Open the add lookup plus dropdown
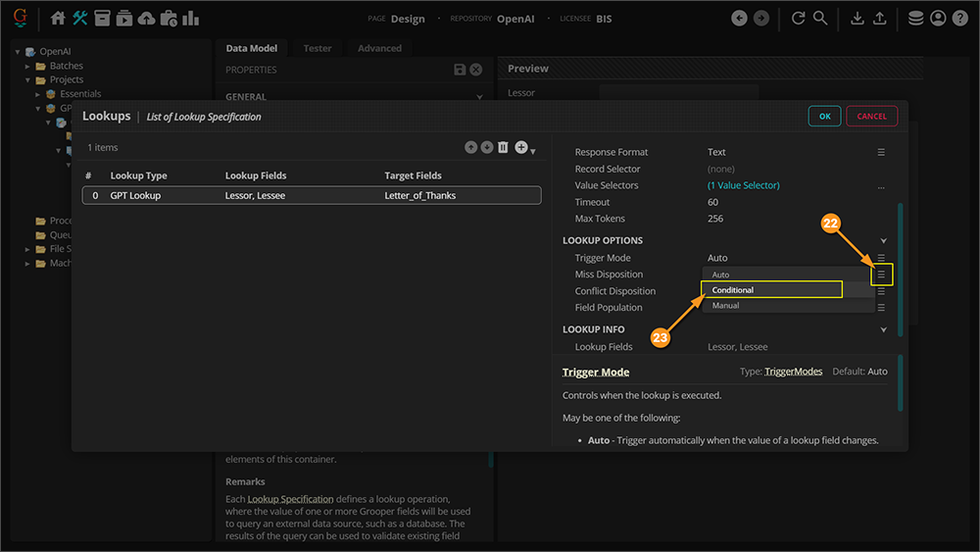980x552 pixels. 524,147
